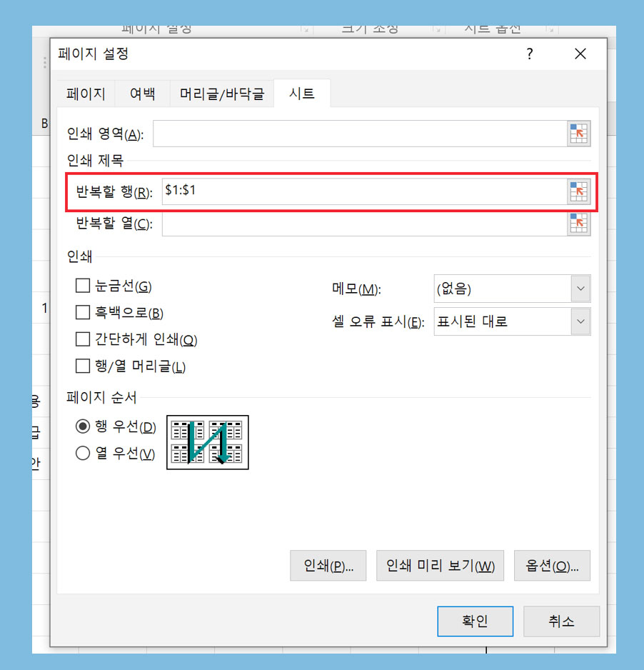
Task: Open the 머리글/바닥글 tab
Action: 221,94
